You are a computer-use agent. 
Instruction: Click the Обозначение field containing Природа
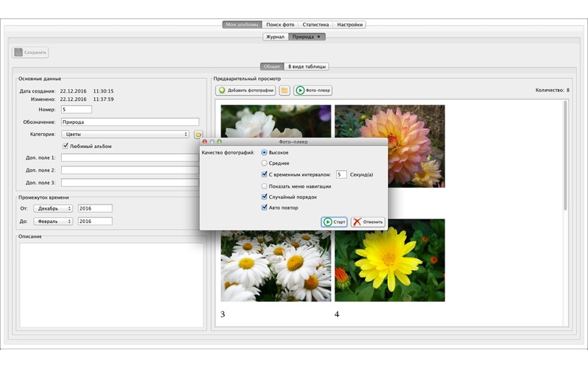click(x=130, y=121)
